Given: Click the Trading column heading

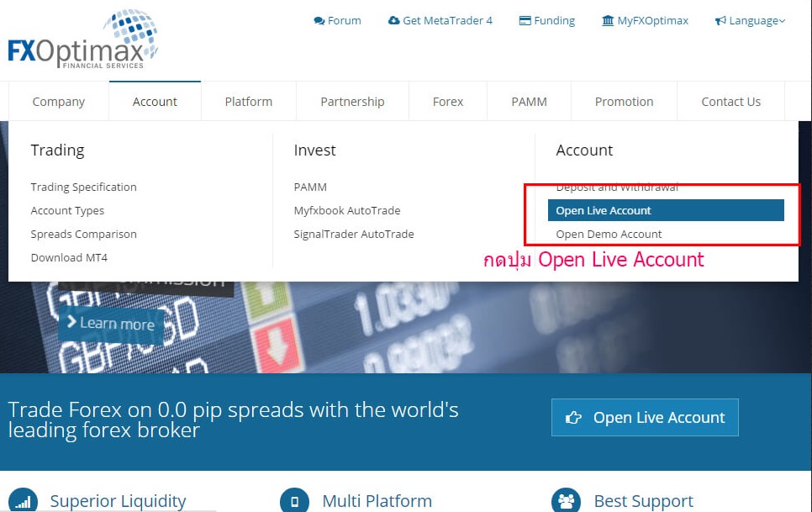Looking at the screenshot, I should coord(57,150).
